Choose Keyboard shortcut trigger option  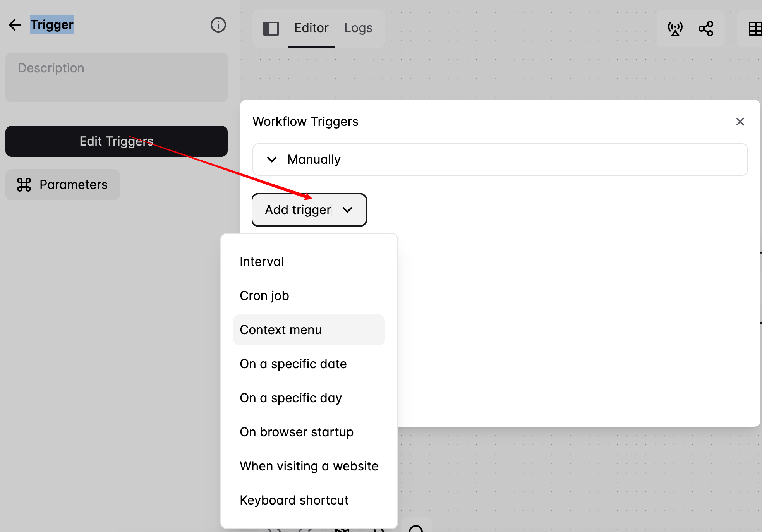(x=294, y=500)
